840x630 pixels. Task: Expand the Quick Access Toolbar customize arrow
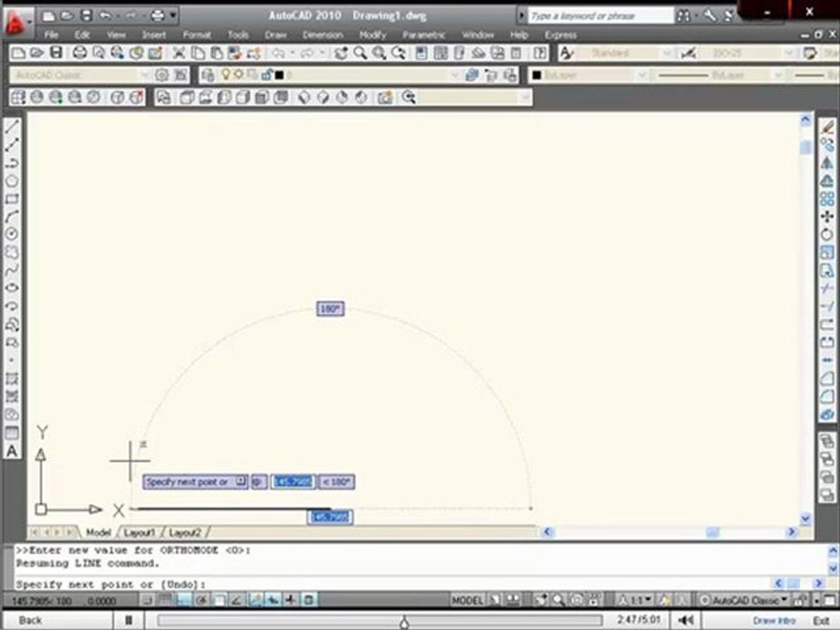click(x=173, y=16)
